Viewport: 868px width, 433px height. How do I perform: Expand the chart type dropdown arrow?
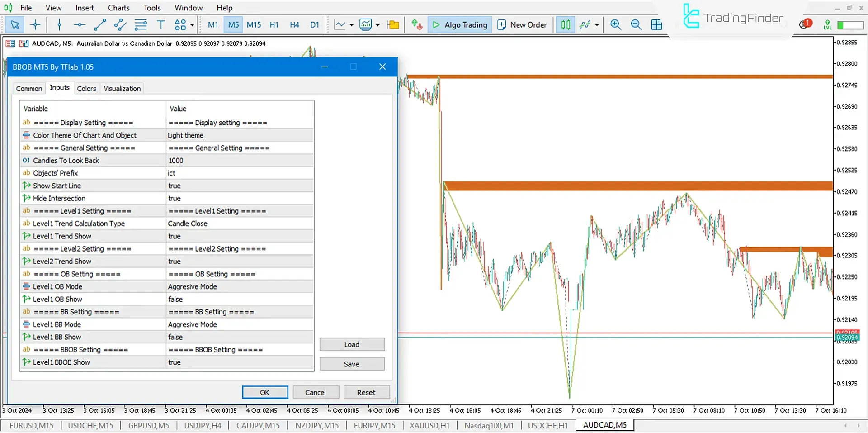[351, 24]
